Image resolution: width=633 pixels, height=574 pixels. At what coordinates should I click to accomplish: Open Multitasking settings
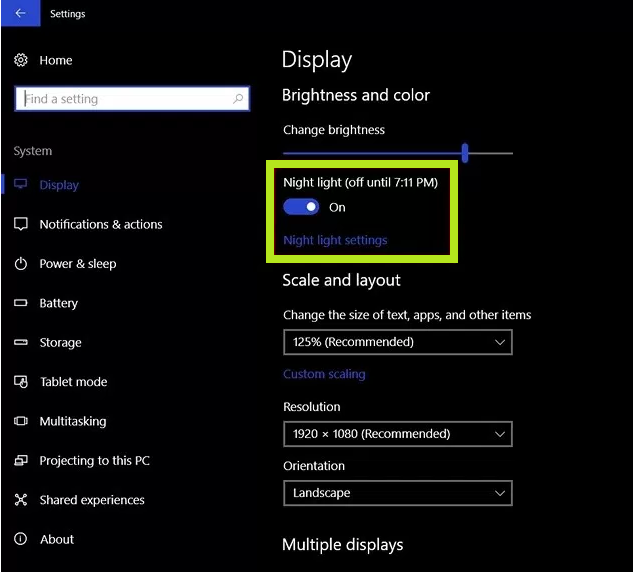tap(73, 421)
